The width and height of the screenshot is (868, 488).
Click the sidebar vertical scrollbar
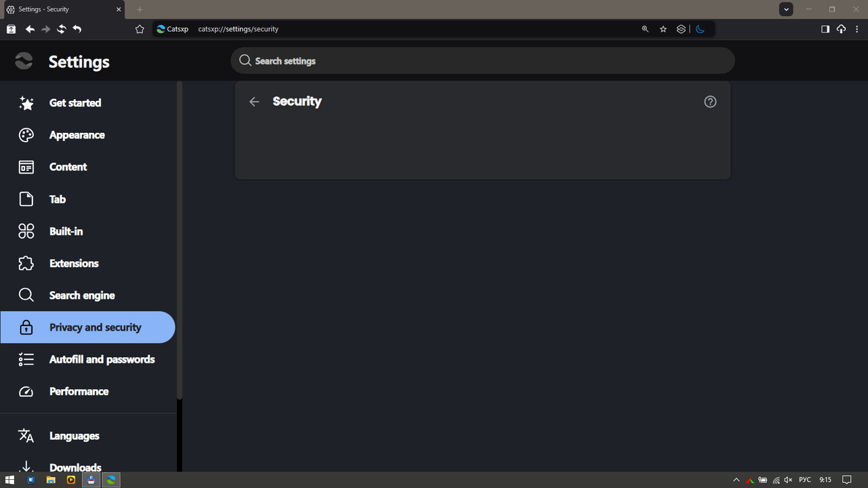180,241
